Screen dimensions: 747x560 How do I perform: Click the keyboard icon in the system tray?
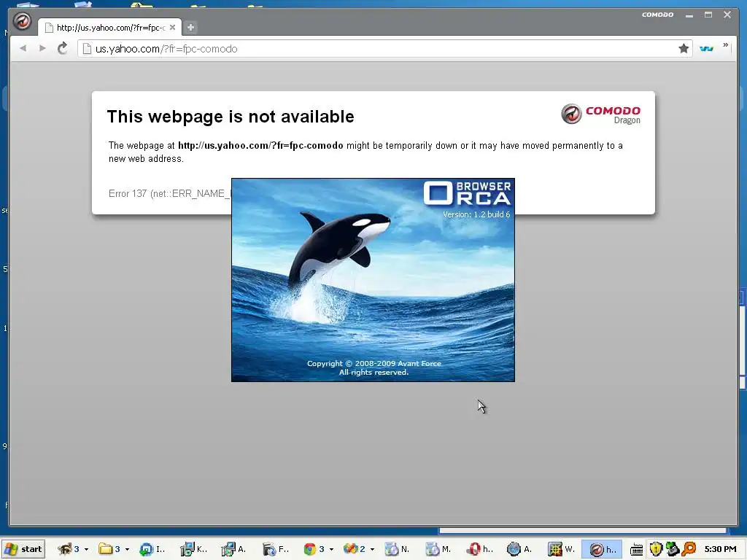(636, 550)
